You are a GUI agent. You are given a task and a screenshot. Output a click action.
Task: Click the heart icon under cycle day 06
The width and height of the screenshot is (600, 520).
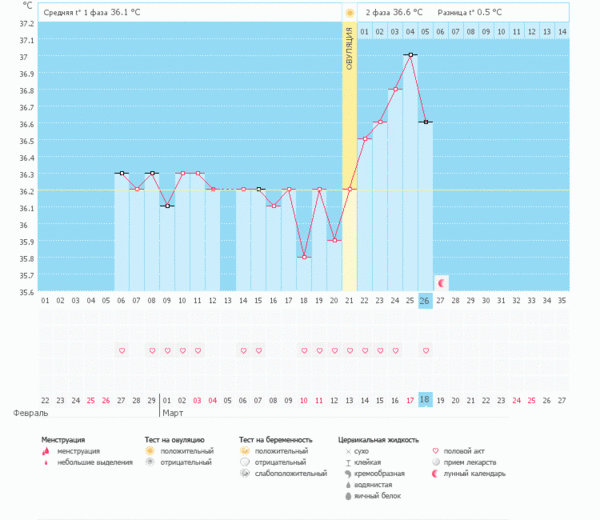pos(122,351)
